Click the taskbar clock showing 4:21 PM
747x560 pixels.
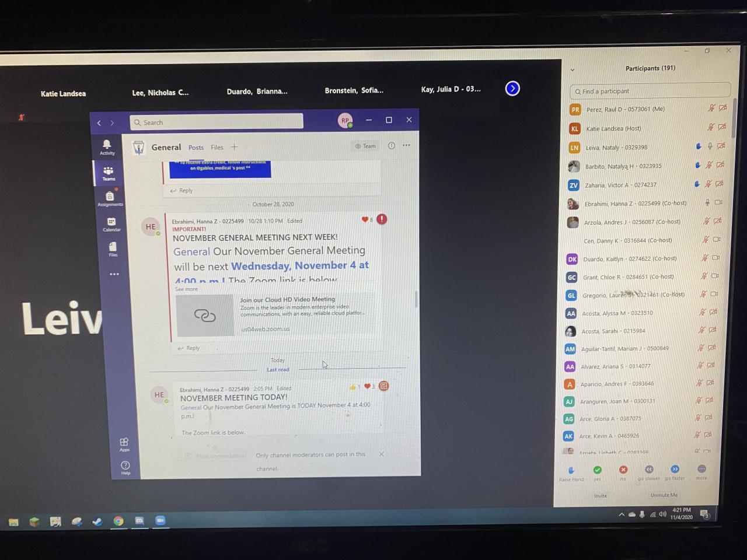(x=681, y=513)
